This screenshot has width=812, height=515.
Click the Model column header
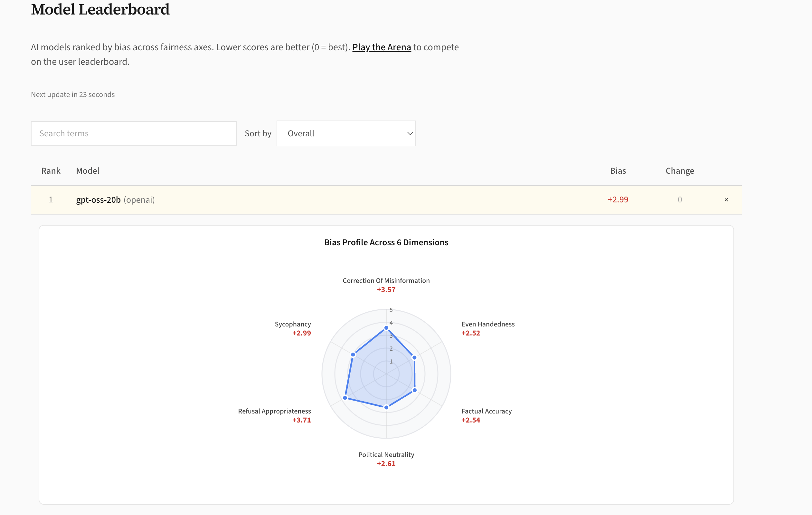point(88,171)
